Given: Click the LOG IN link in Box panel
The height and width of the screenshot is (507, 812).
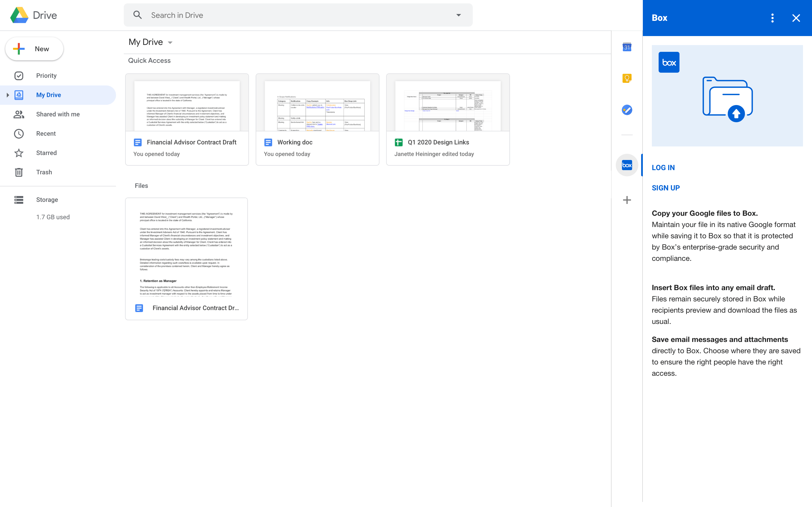Looking at the screenshot, I should (x=663, y=167).
